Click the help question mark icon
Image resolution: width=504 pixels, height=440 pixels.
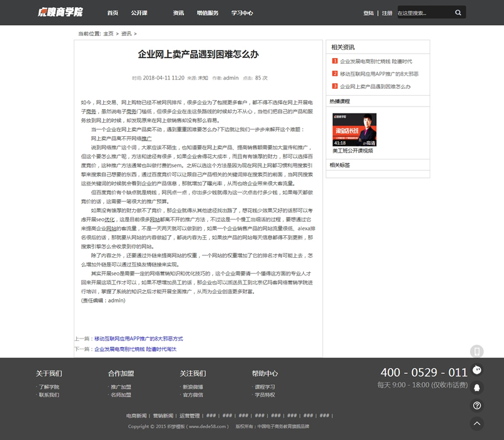pos(477,405)
